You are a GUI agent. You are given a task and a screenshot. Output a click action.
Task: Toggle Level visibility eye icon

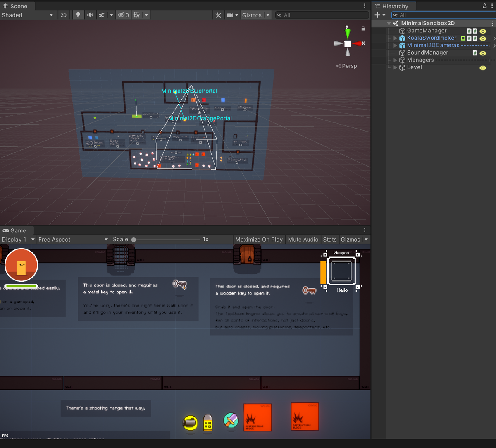click(x=483, y=68)
